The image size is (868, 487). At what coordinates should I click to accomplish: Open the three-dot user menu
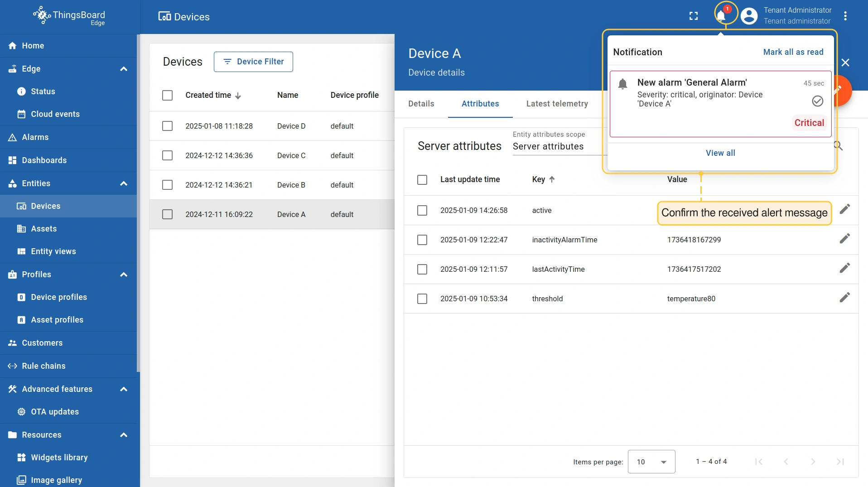(845, 16)
